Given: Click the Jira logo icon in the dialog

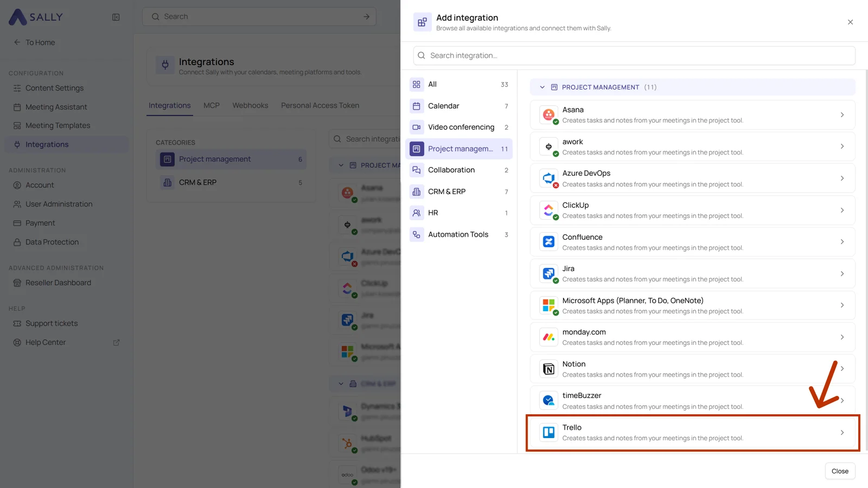Looking at the screenshot, I should click(x=548, y=273).
